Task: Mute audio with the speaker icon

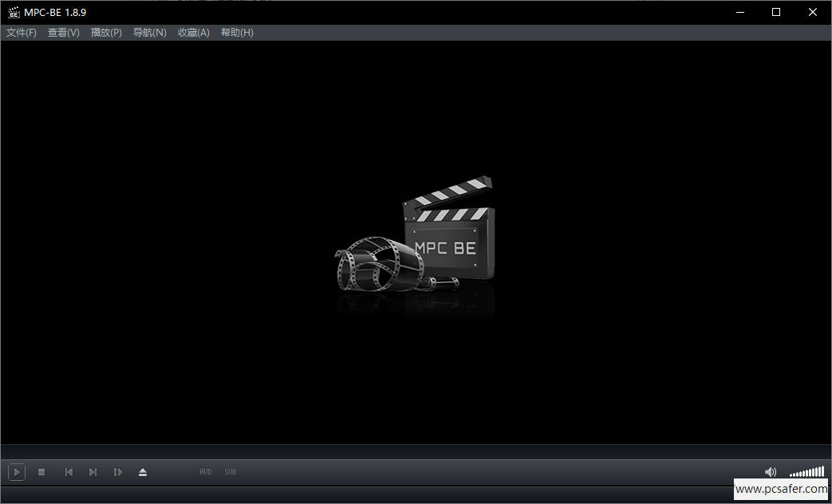Action: click(771, 471)
